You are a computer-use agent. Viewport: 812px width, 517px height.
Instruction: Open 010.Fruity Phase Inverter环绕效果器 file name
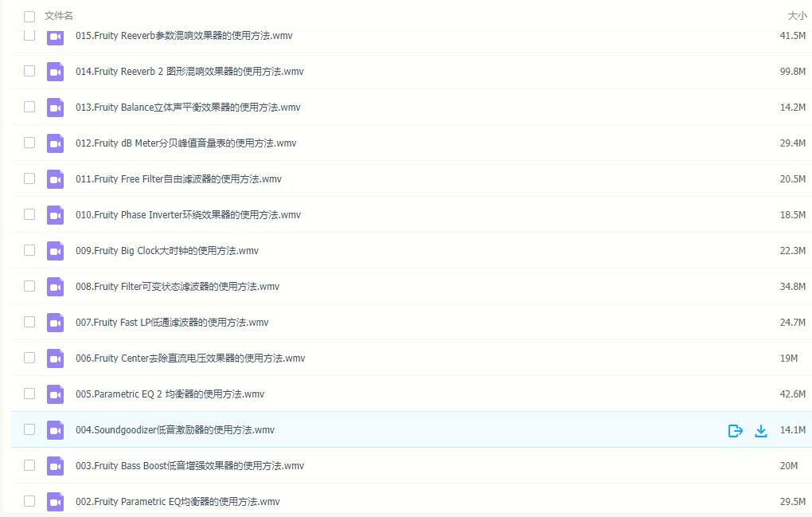(x=188, y=215)
